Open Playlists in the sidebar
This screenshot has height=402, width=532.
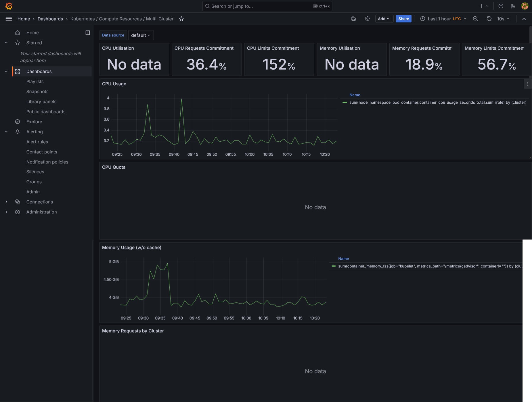coord(35,82)
